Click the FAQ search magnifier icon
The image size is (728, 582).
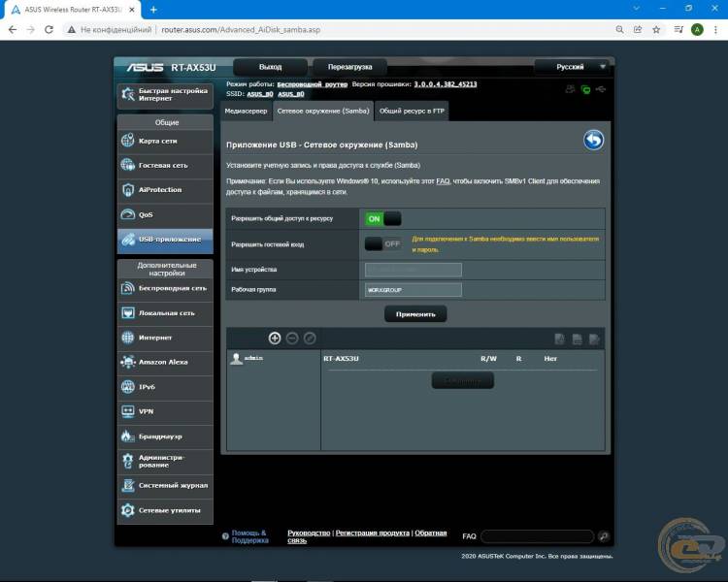(604, 536)
